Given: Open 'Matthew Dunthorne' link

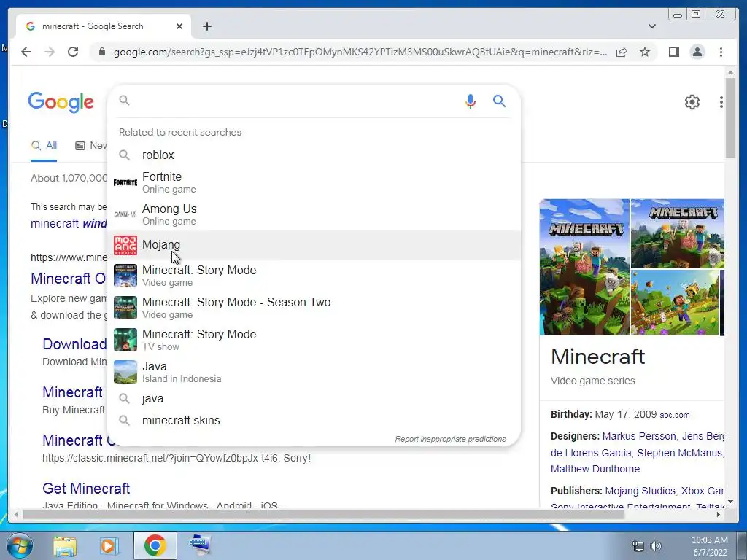Looking at the screenshot, I should [595, 469].
